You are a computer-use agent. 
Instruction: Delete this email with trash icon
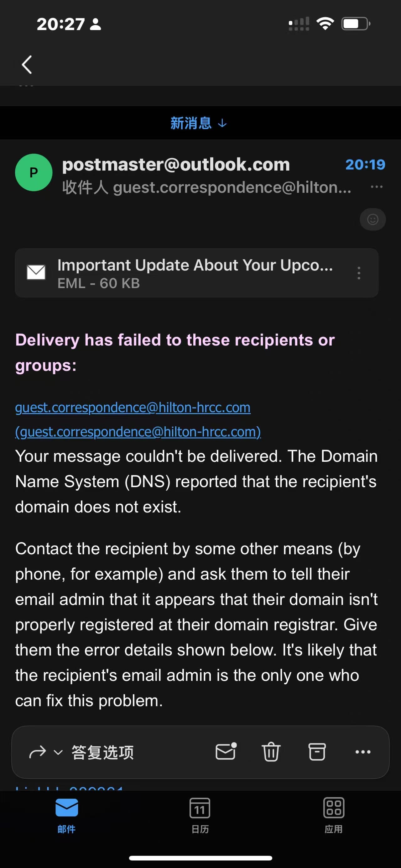[x=271, y=752]
